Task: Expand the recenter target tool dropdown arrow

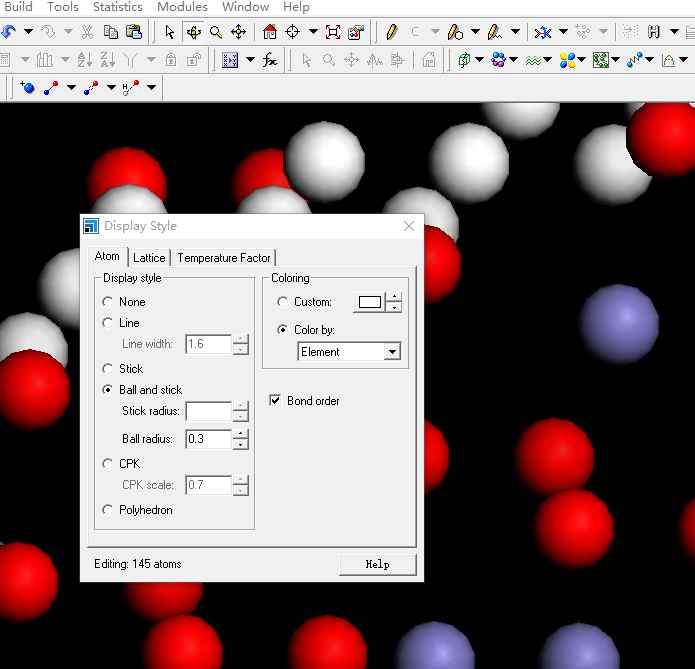Action: pyautogui.click(x=313, y=32)
